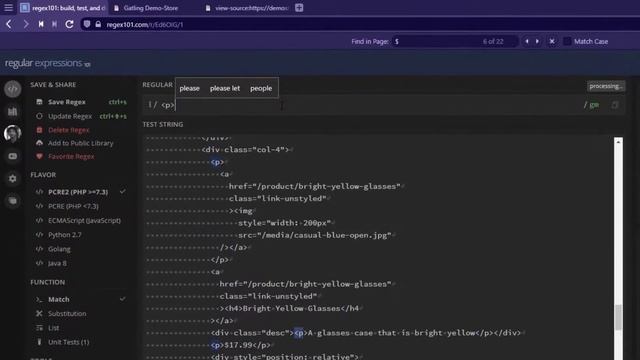
Task: Open the chat sidebar icon
Action: (x=13, y=156)
